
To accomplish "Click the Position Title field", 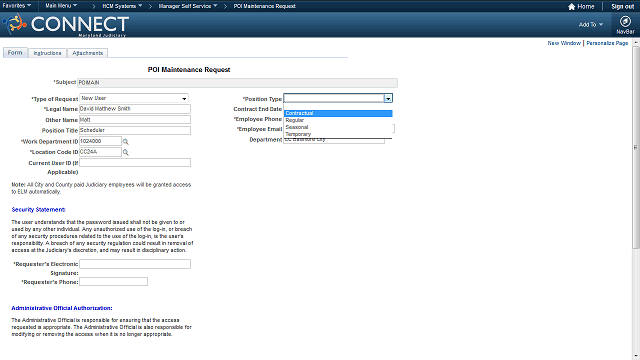I will (x=135, y=130).
